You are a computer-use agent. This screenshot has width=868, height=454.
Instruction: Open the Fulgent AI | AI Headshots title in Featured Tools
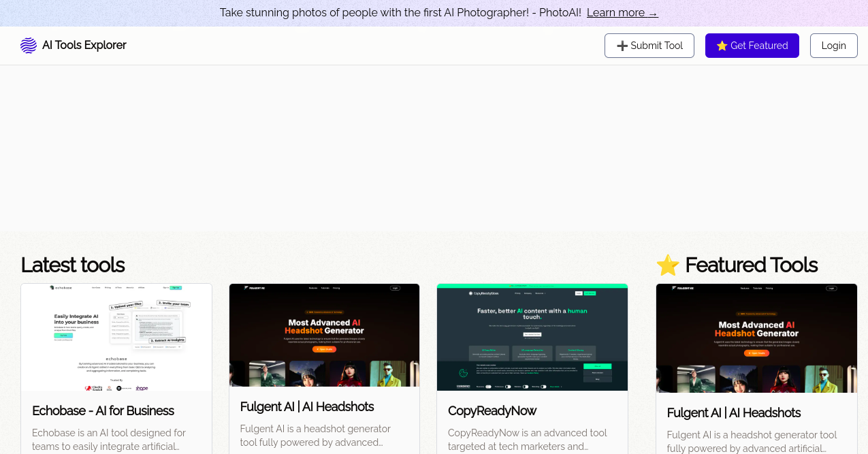734,413
